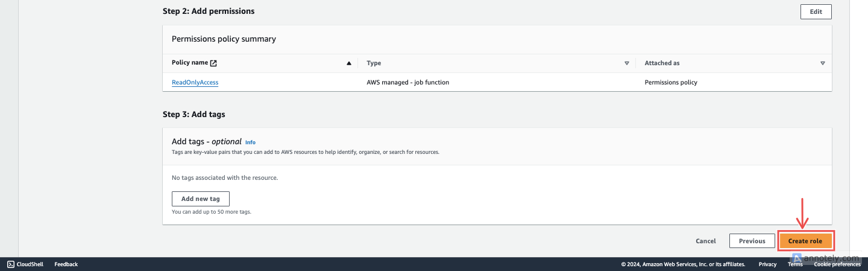Screen dimensions: 868x271
Task: Click the CloudShell terminal icon
Action: pos(10,264)
